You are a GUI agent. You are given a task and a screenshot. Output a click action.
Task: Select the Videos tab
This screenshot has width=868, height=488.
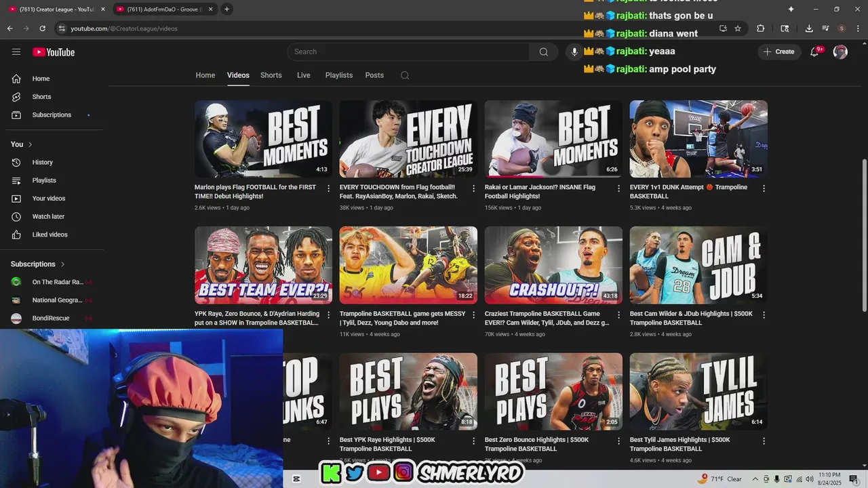coord(238,75)
